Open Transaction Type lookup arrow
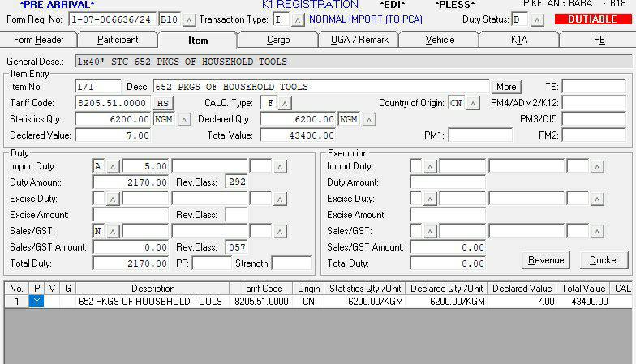This screenshot has width=636, height=364. pyautogui.click(x=298, y=19)
